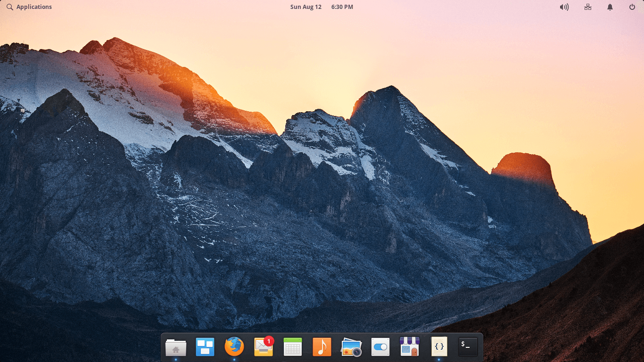Screen dimensions: 644x362
Task: Open the sound volume indicator
Action: 564,7
